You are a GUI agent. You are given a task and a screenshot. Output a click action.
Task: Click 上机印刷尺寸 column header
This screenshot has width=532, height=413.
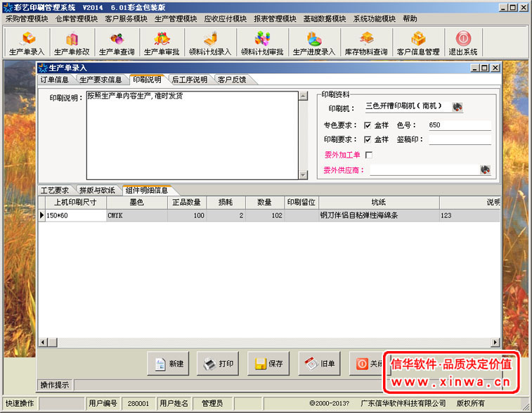coord(76,203)
